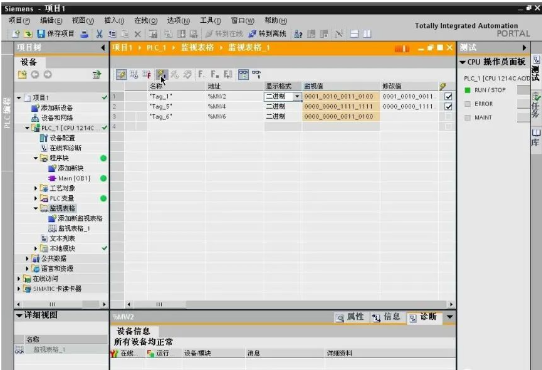Viewport: 542px width, 370px height.
Task: Click the create folder icon in project tree
Action: 22,75
